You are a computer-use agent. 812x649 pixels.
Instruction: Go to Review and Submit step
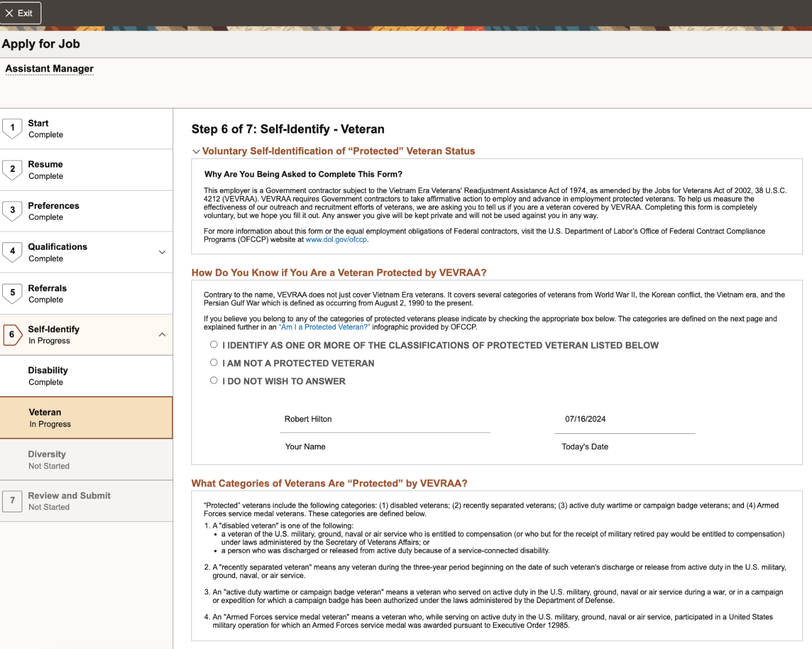(86, 501)
